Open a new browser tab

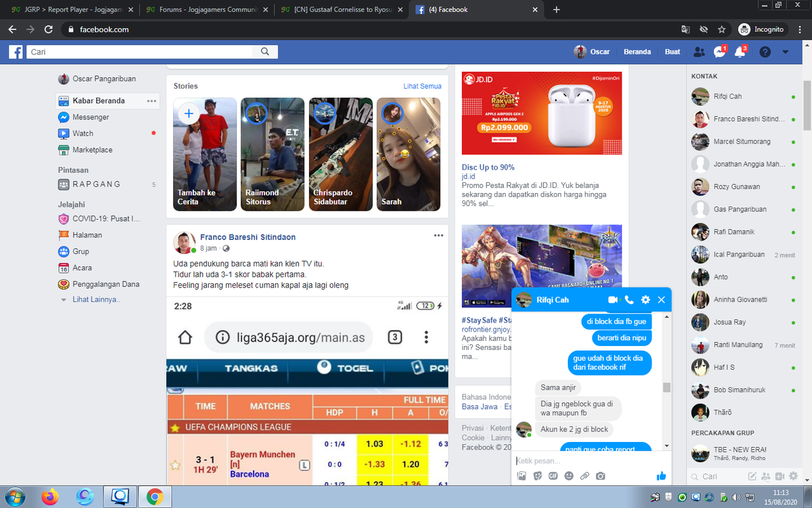pyautogui.click(x=556, y=10)
